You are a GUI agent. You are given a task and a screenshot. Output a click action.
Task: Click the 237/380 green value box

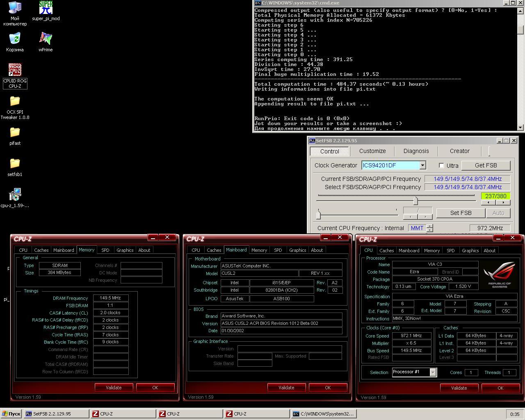pos(495,196)
